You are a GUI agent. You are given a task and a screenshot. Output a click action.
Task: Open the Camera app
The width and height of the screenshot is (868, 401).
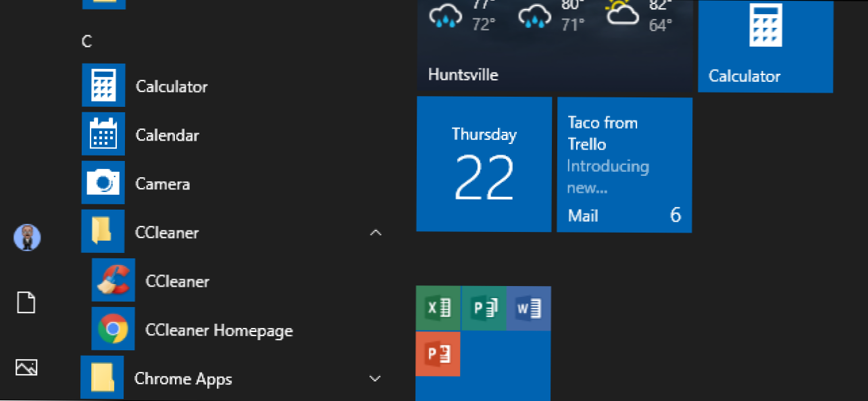point(162,184)
